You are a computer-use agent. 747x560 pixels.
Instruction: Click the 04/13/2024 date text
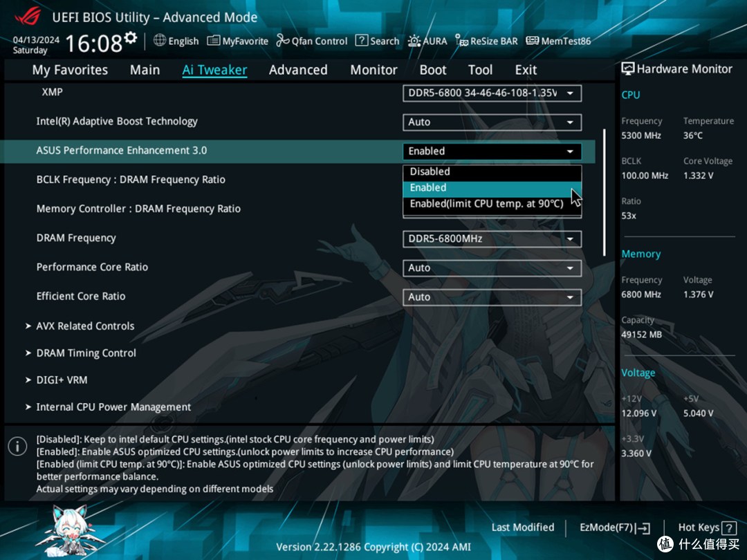36,40
